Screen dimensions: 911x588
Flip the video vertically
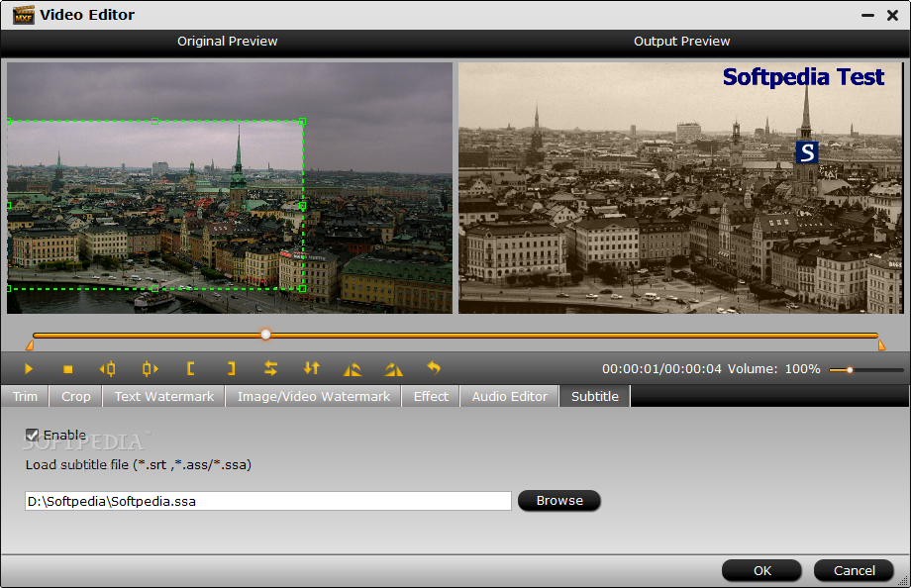tap(311, 368)
